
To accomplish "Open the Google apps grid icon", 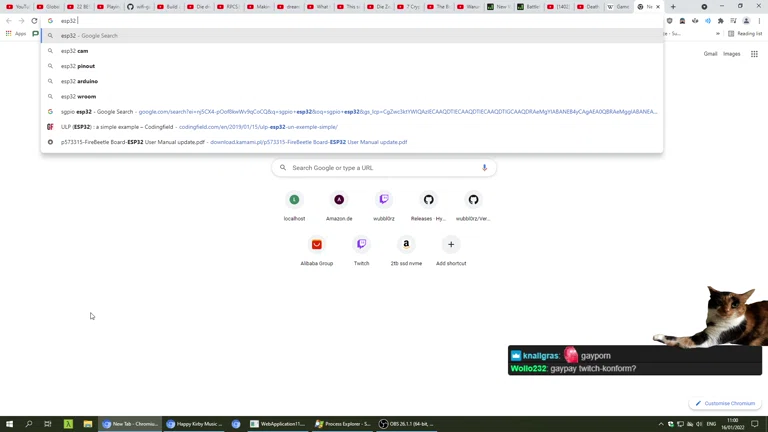I will click(756, 54).
